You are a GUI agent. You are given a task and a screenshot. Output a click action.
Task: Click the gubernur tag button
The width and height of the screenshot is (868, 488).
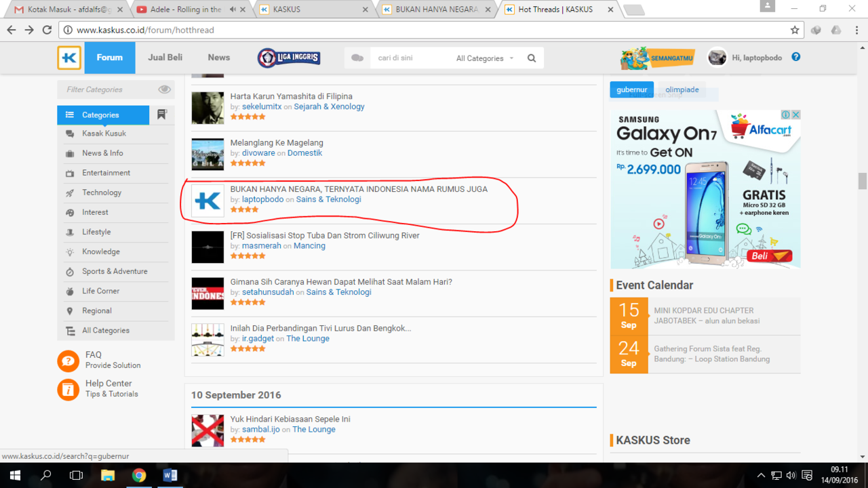631,89
